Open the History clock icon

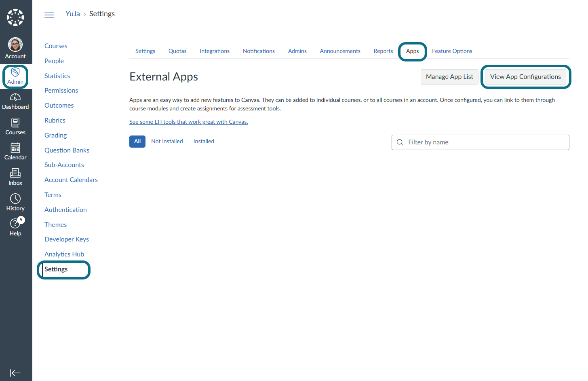[15, 199]
